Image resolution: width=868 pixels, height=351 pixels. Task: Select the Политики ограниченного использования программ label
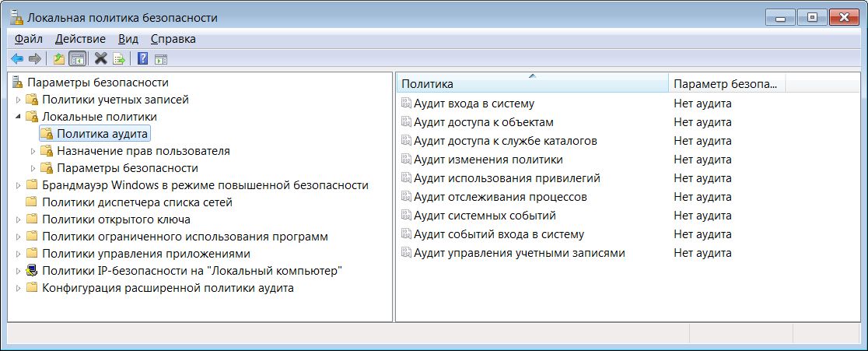[x=185, y=237]
